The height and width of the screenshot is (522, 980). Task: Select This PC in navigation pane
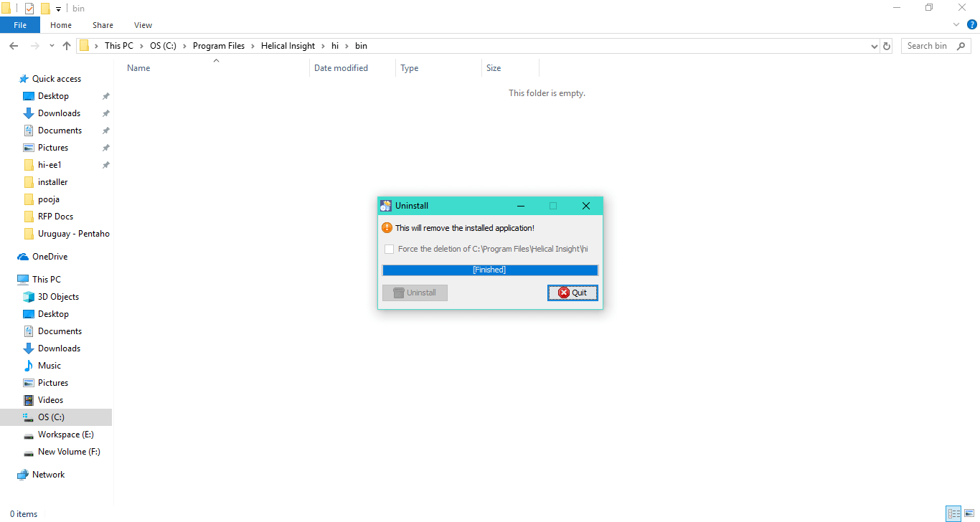click(x=46, y=280)
